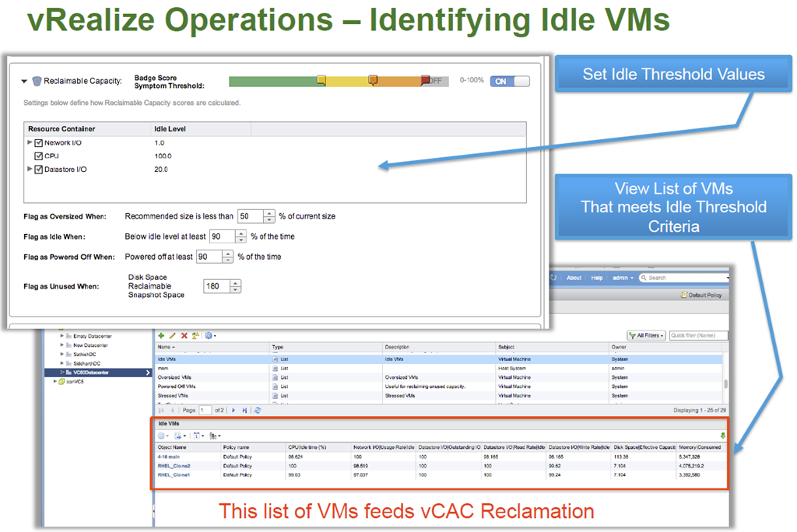Click the sanVC5 node icon in tree
The image size is (797, 532).
[x=58, y=381]
